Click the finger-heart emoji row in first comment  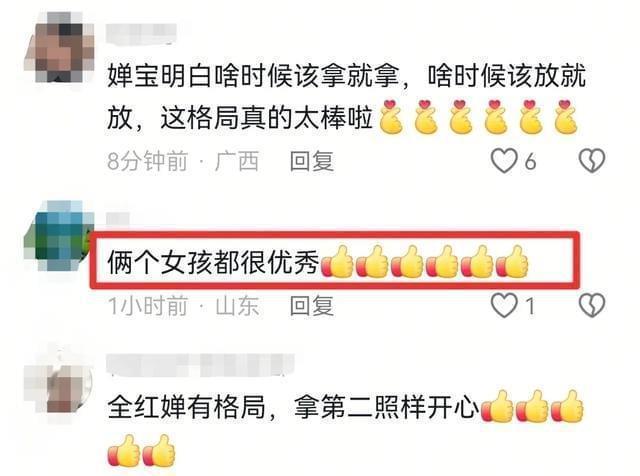(x=479, y=117)
